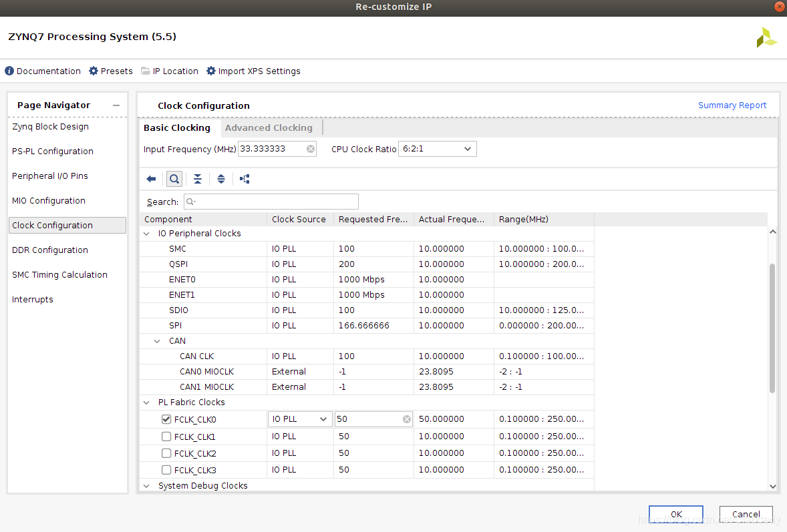Select the CAN CLK row

click(x=367, y=356)
